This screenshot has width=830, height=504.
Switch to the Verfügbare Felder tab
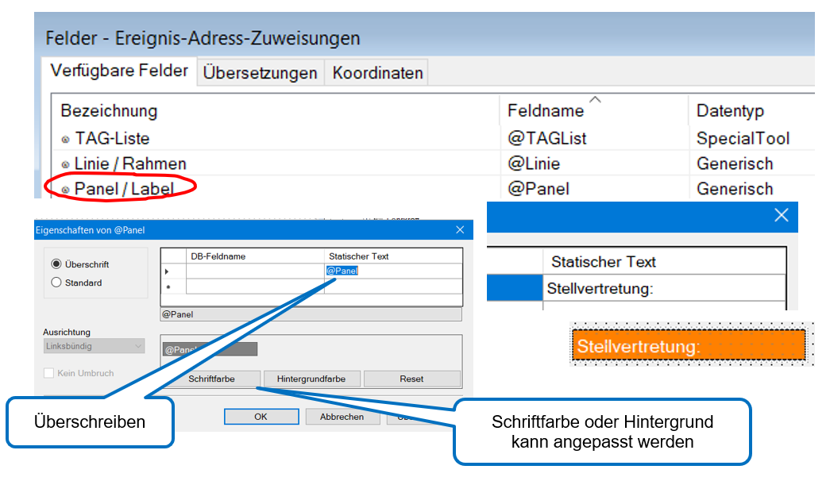(119, 71)
